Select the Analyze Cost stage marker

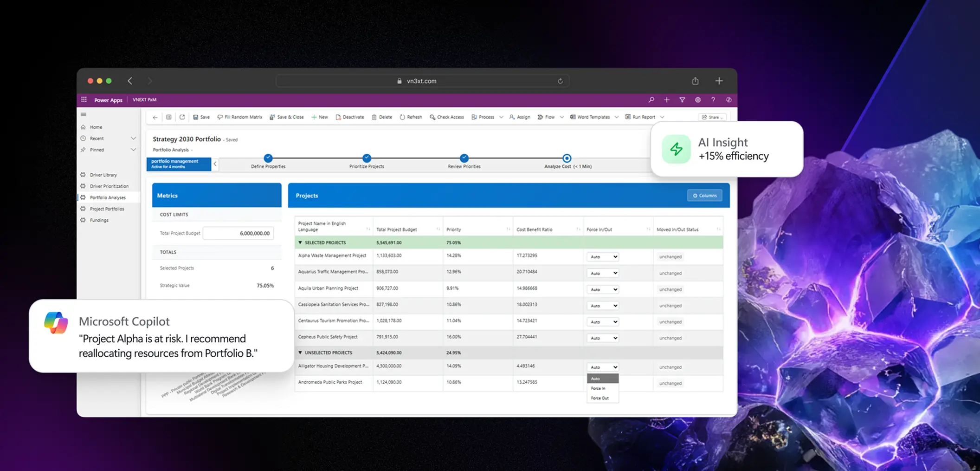(567, 158)
